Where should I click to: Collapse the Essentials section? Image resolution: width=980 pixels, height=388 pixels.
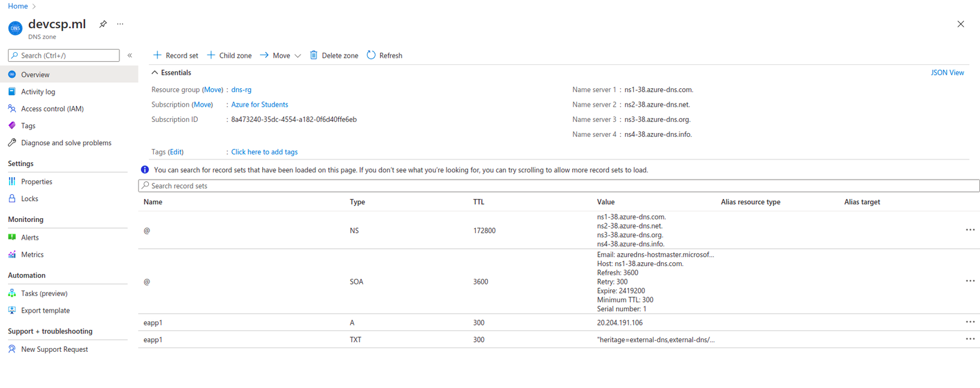point(155,72)
